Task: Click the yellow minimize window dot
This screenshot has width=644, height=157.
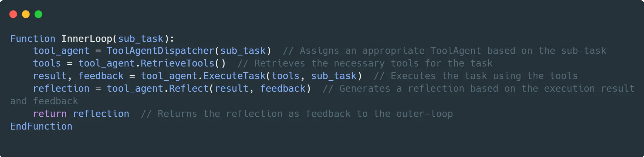Action: [26, 14]
